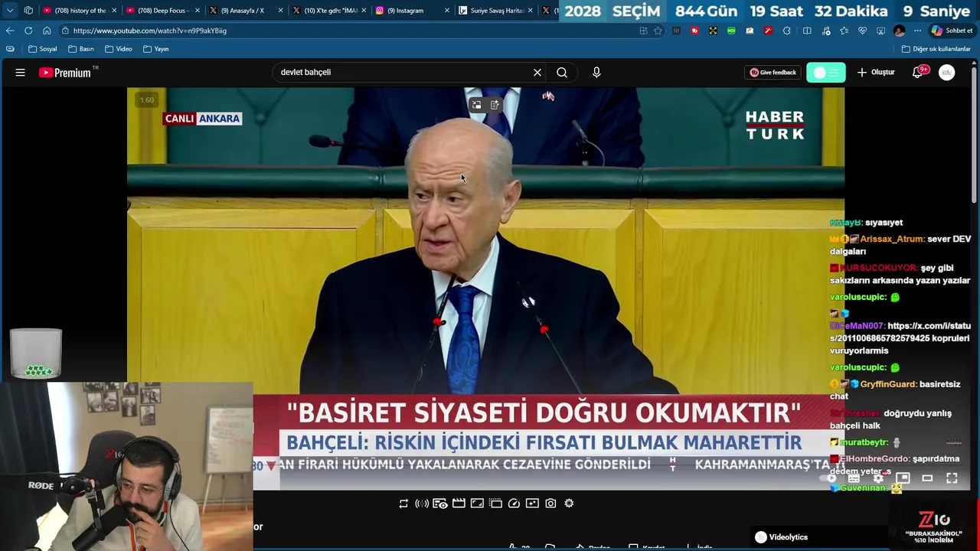Click the playback speed gauge icon below player
Screen dimensions: 980x551
click(x=514, y=504)
